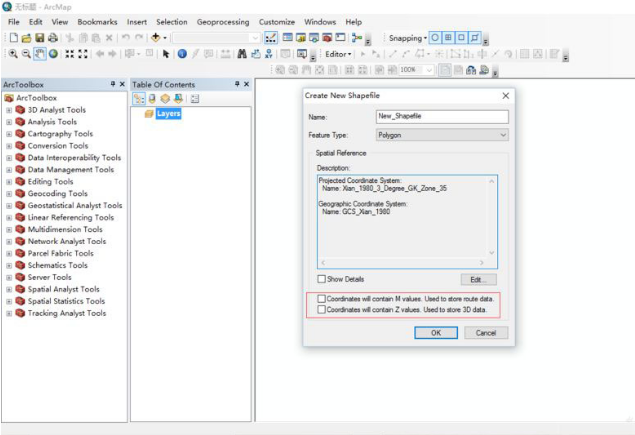Choose the Select Elements arrow tool
The width and height of the screenshot is (635, 435).
click(x=165, y=54)
